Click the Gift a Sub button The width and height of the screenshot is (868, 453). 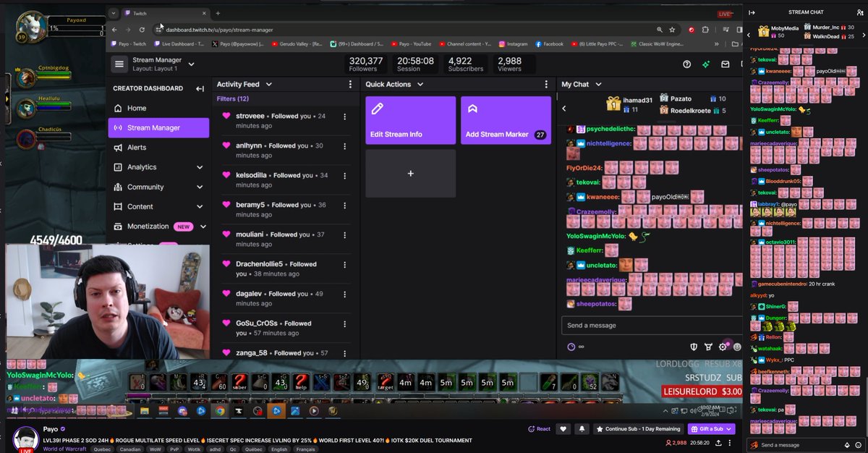tap(712, 429)
